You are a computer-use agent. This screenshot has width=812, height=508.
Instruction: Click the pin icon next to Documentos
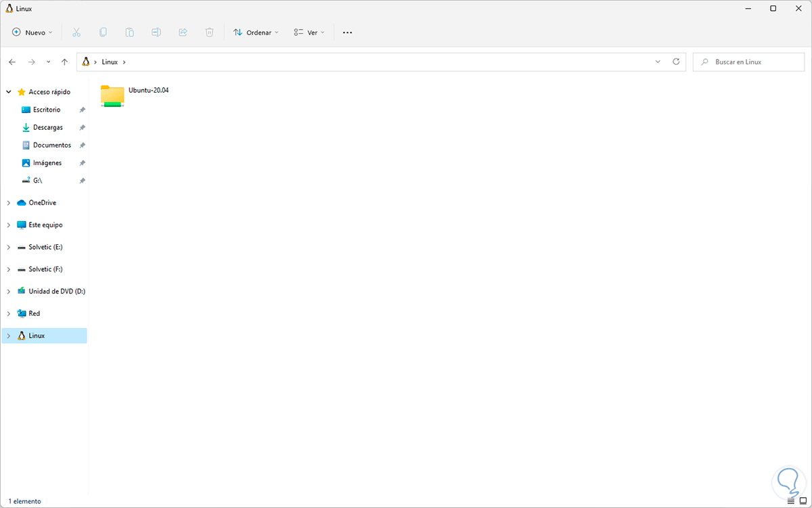pyautogui.click(x=82, y=145)
